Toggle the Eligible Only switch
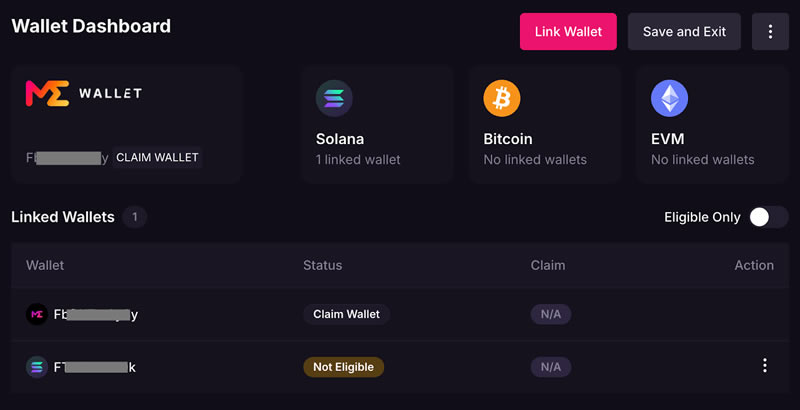Screen dimensions: 800x410 [769, 217]
